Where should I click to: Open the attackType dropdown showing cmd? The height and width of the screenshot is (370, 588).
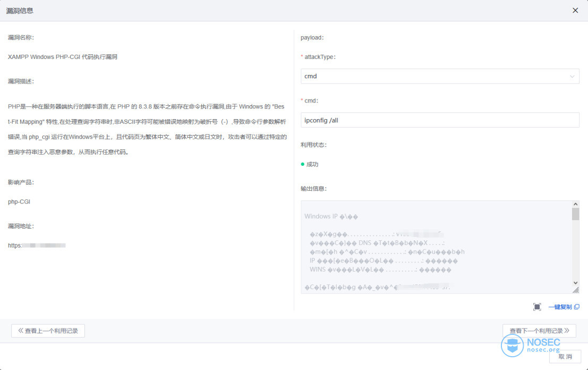point(440,76)
